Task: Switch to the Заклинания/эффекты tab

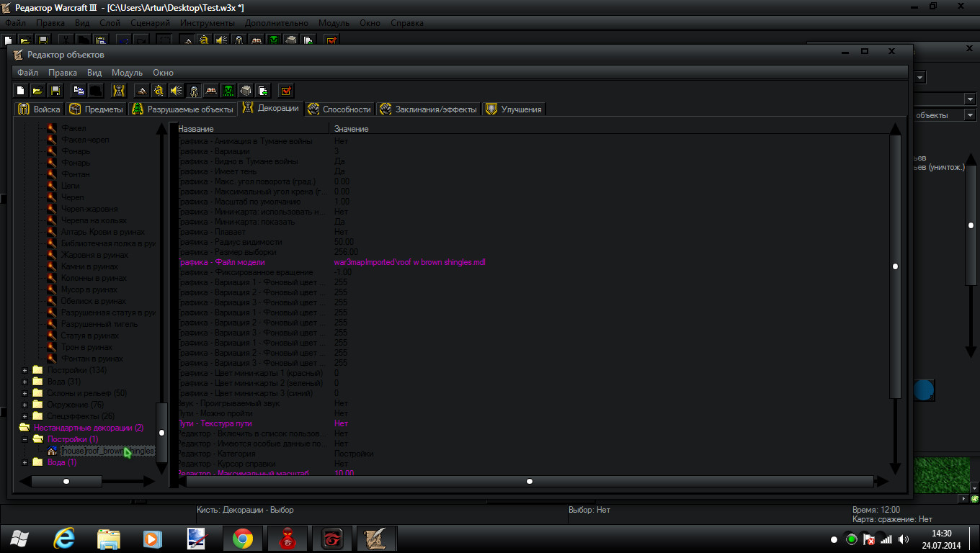Action: coord(428,109)
